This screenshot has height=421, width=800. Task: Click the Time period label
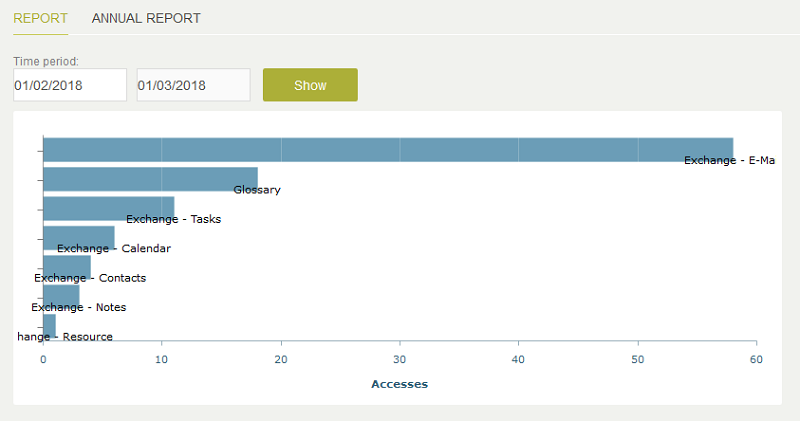(x=46, y=61)
